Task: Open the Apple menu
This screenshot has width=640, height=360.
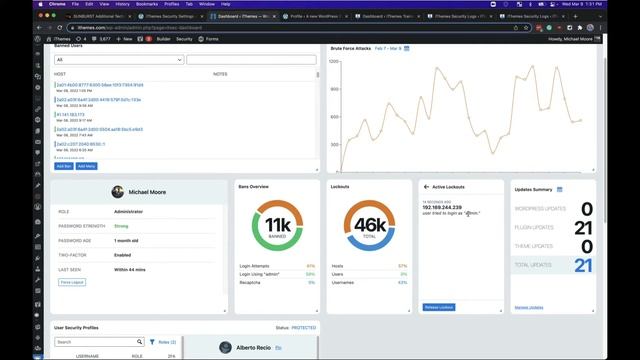Action: tap(40, 4)
